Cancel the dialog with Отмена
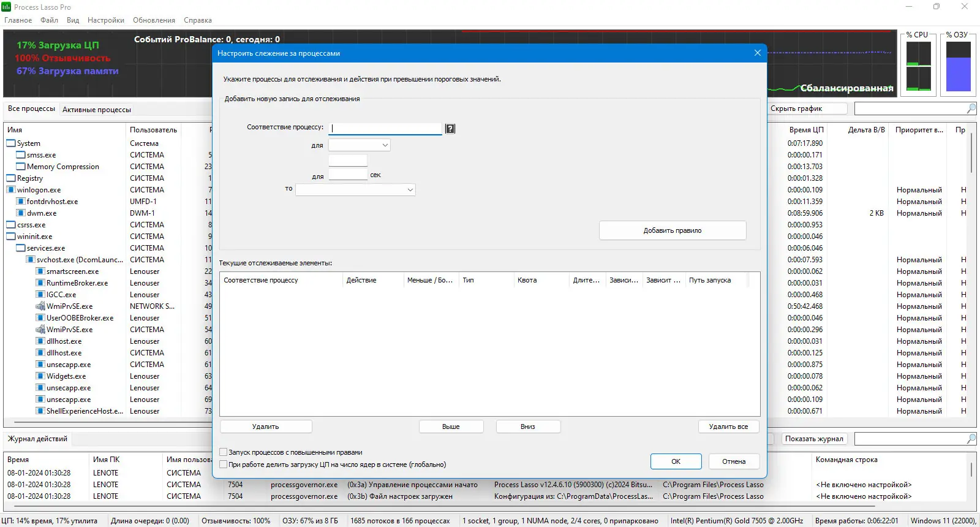The image size is (980, 527). (734, 461)
